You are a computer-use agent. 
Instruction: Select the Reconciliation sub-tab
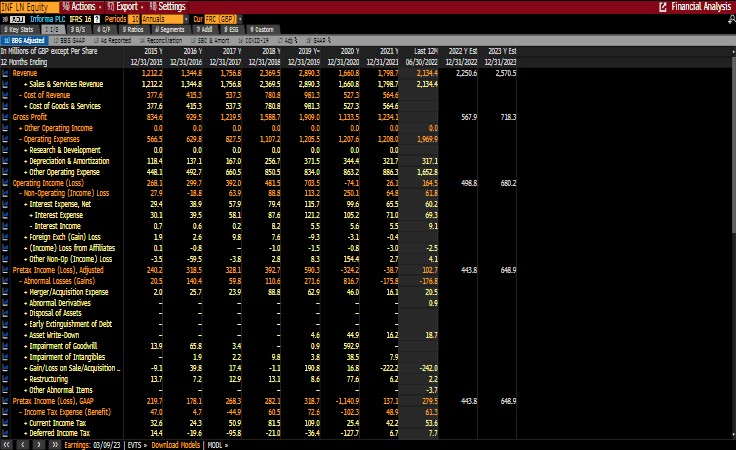click(161, 40)
